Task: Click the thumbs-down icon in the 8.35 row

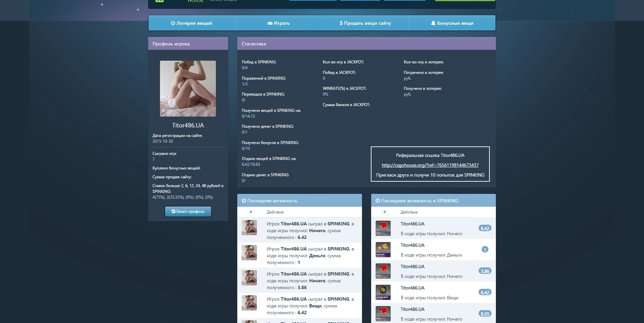Action: pyautogui.click(x=383, y=314)
